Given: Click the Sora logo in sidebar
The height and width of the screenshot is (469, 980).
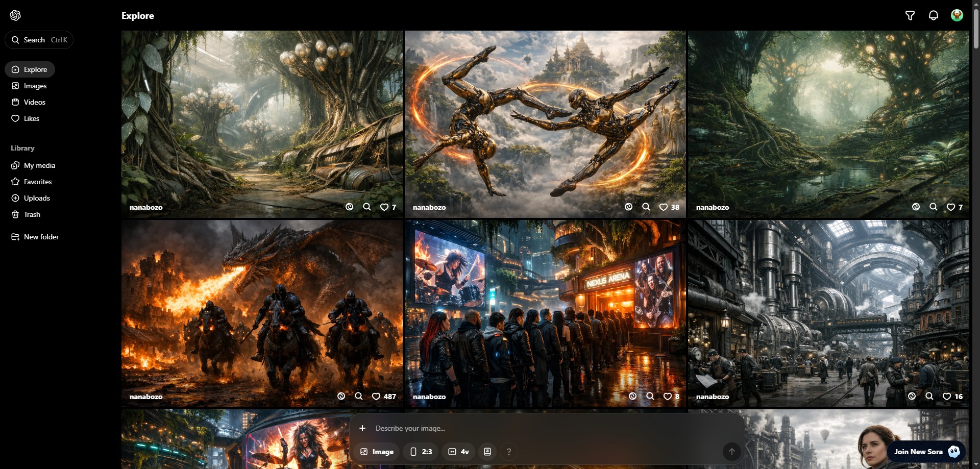Looking at the screenshot, I should [x=15, y=15].
